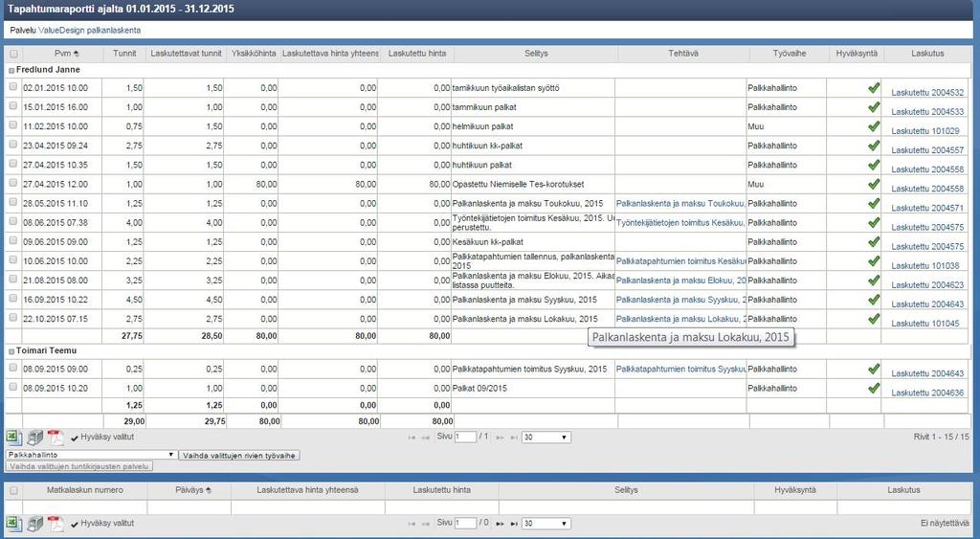Select the 22.10.2015 07.15 row checkbox
This screenshot has height=539, width=980.
(13, 317)
